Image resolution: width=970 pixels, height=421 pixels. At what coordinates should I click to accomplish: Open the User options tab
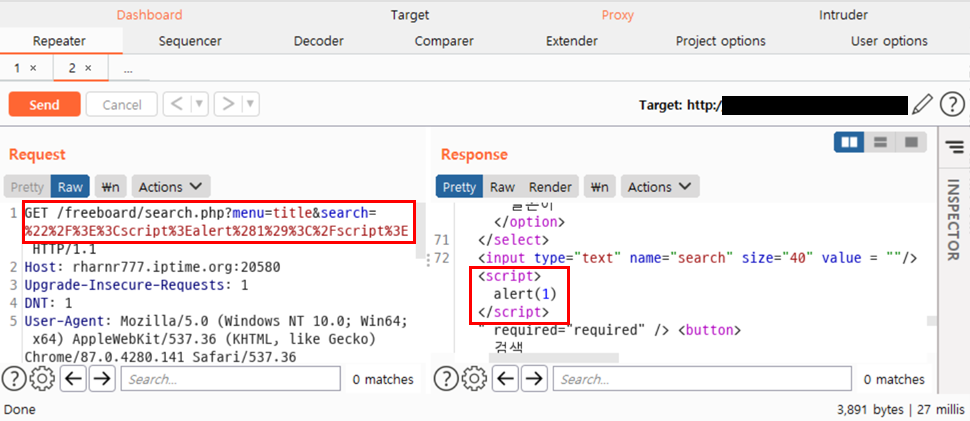[889, 41]
